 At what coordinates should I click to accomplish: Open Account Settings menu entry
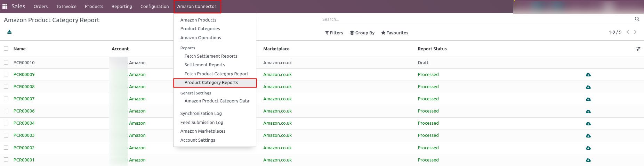coord(198,140)
